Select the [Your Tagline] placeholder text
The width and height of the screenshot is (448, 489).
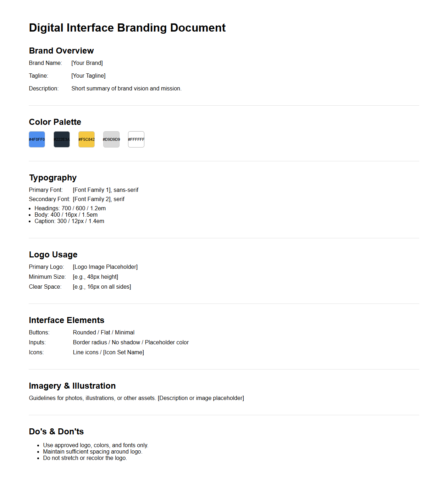pyautogui.click(x=88, y=76)
